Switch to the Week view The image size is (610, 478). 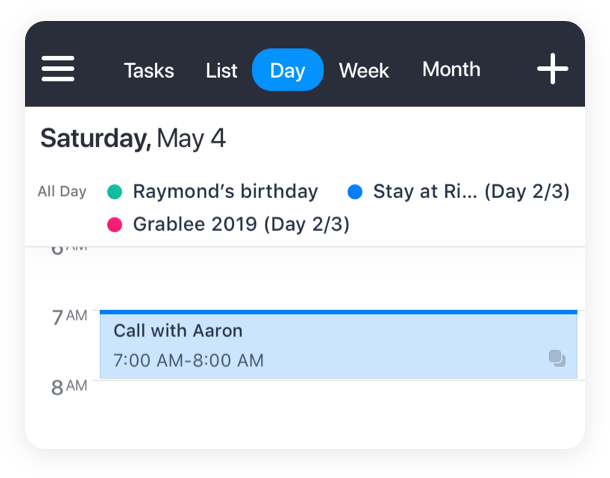coord(364,71)
